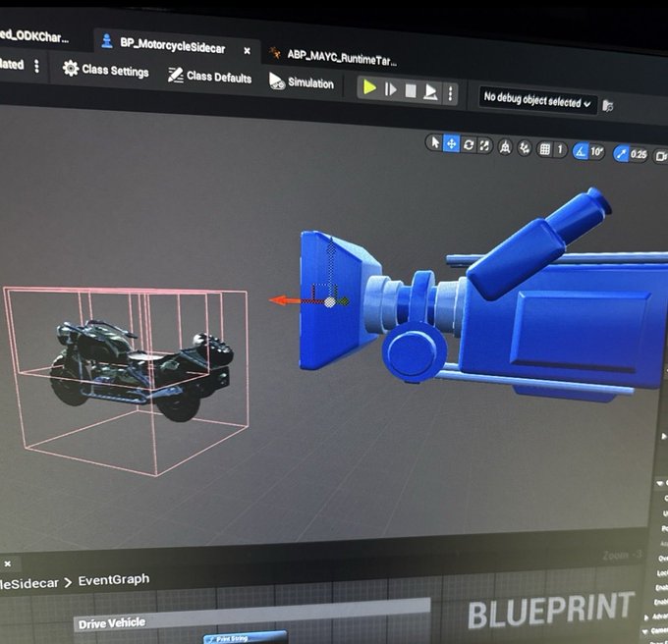Toggle scale snapping icon
The image size is (668, 644).
pyautogui.click(x=621, y=154)
